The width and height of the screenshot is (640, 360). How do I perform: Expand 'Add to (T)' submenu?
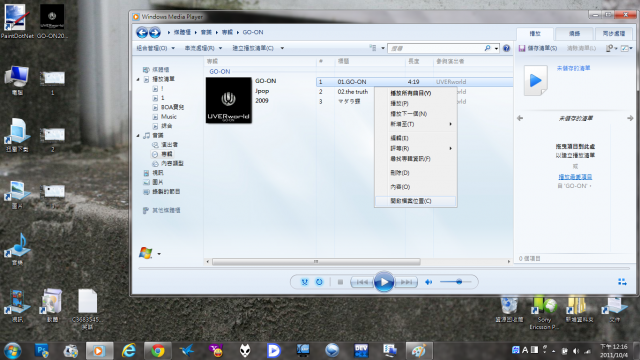pyautogui.click(x=416, y=124)
